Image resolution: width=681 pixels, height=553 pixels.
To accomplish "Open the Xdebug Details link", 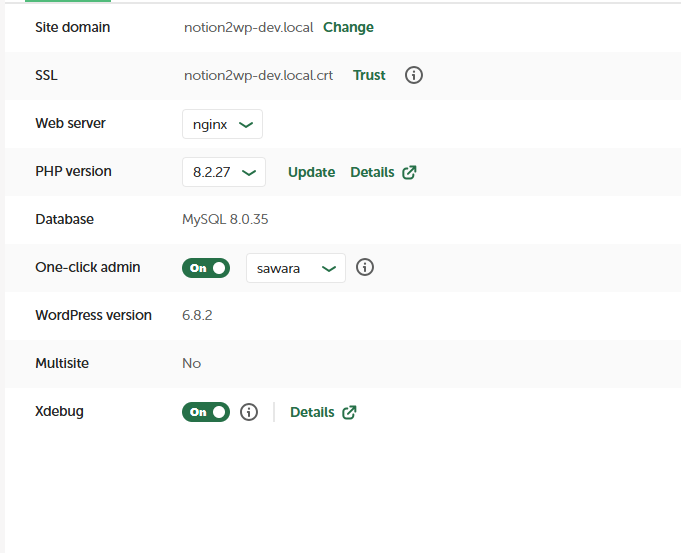I will click(x=312, y=412).
